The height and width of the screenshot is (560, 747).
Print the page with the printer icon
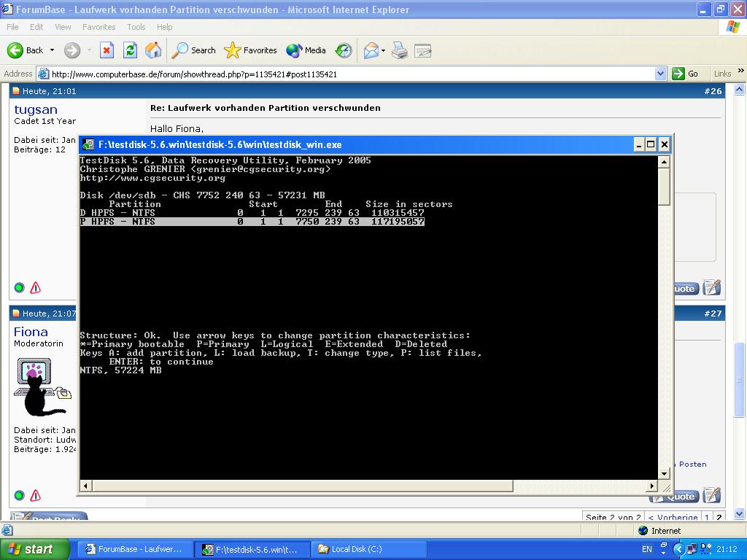pyautogui.click(x=400, y=50)
